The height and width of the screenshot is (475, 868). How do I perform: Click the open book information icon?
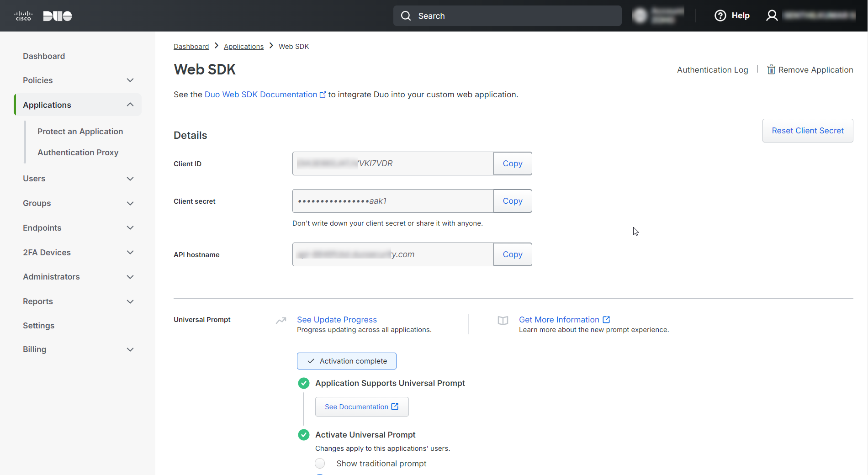click(503, 321)
